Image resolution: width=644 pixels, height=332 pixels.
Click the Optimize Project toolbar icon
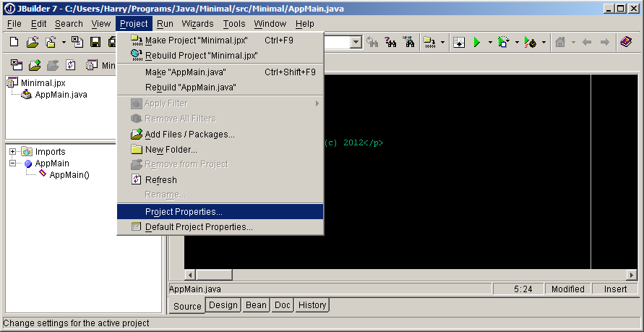coord(531,42)
